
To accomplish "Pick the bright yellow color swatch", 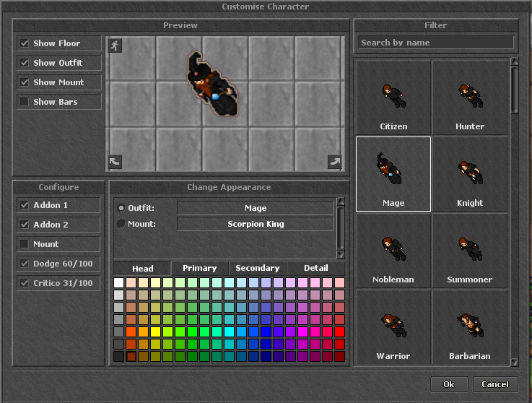I will click(155, 331).
